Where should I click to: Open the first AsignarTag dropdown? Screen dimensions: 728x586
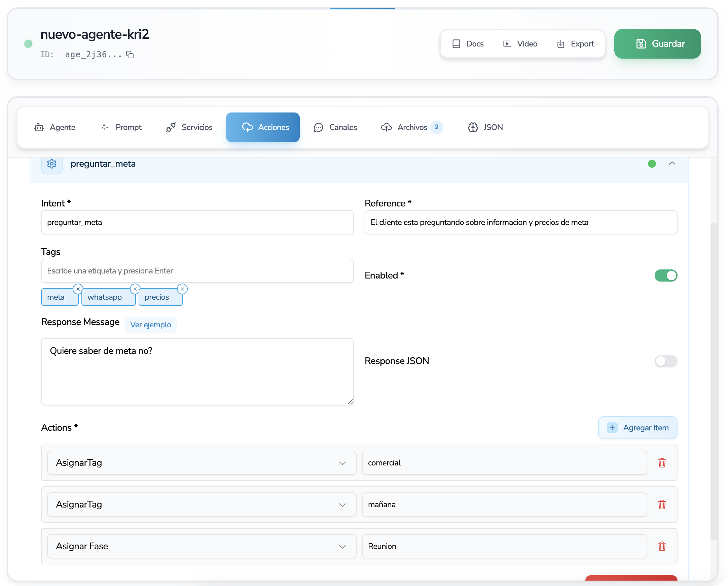point(202,463)
